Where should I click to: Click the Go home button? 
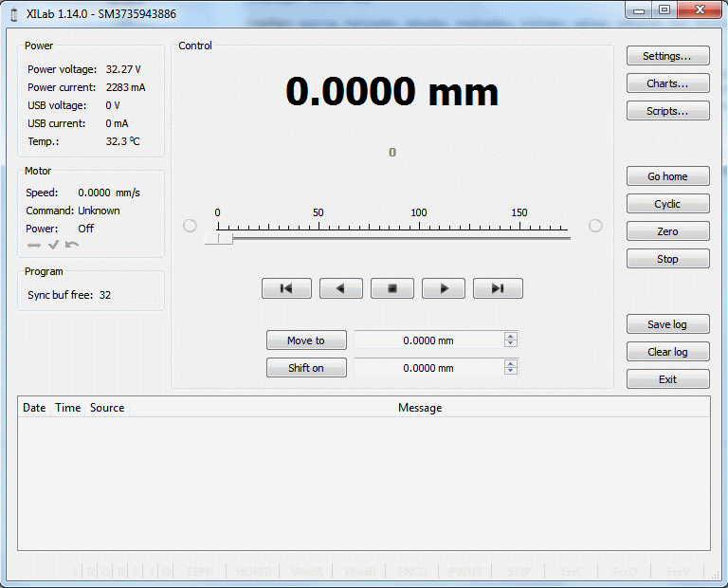[667, 176]
